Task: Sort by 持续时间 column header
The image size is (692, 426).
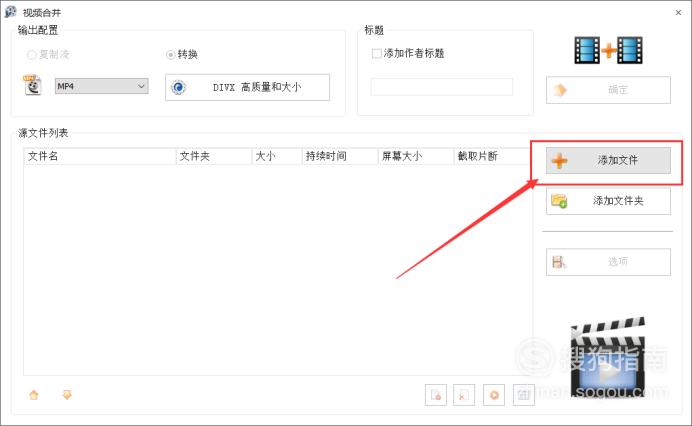Action: 340,156
